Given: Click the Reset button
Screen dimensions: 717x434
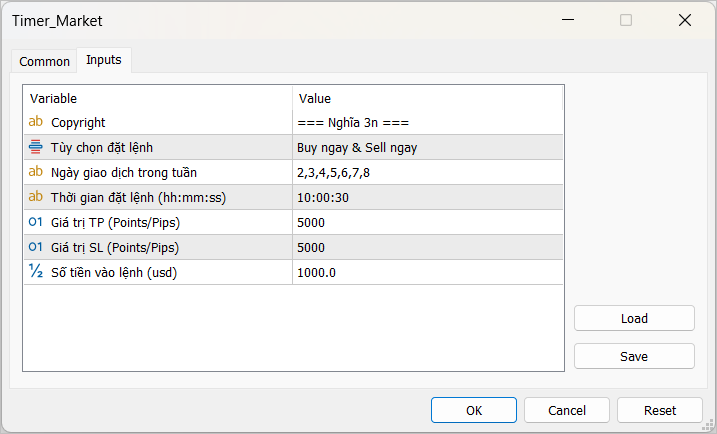Looking at the screenshot, I should [x=660, y=410].
